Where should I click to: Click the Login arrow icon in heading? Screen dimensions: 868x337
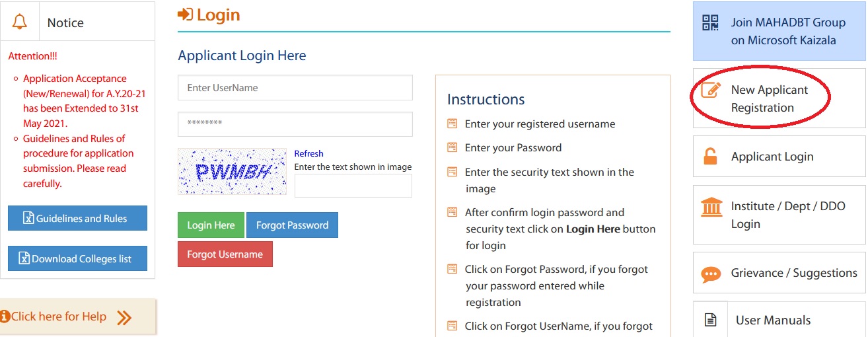point(186,15)
